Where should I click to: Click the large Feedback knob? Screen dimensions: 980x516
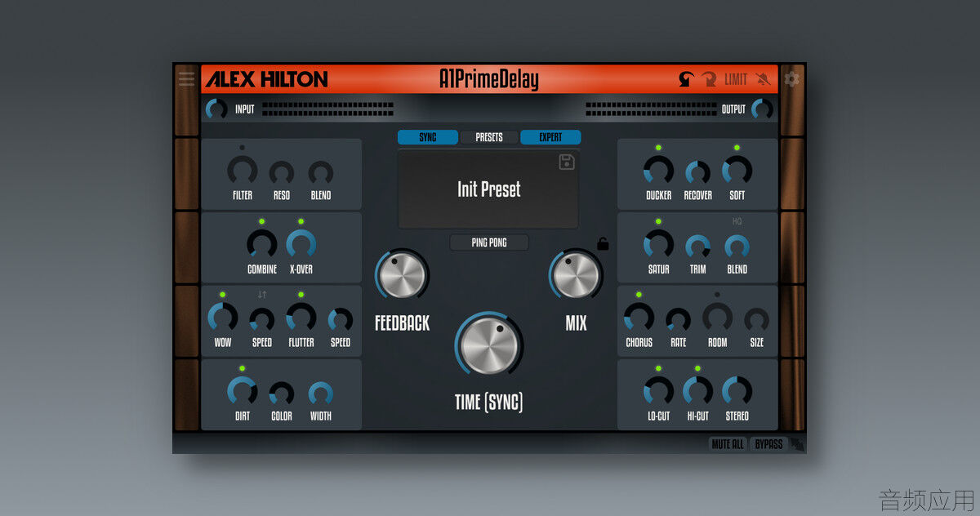coord(402,276)
